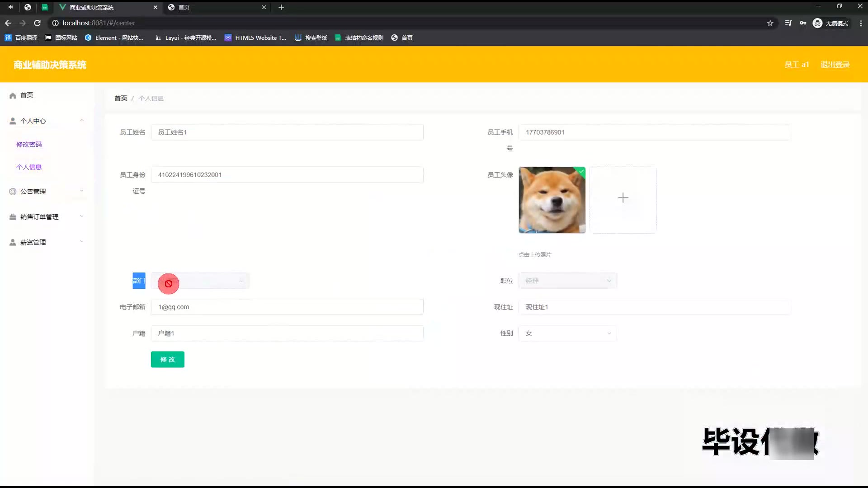Screen dimensions: 868x488
Task: Open the 职位 position dropdown
Action: coord(567,281)
